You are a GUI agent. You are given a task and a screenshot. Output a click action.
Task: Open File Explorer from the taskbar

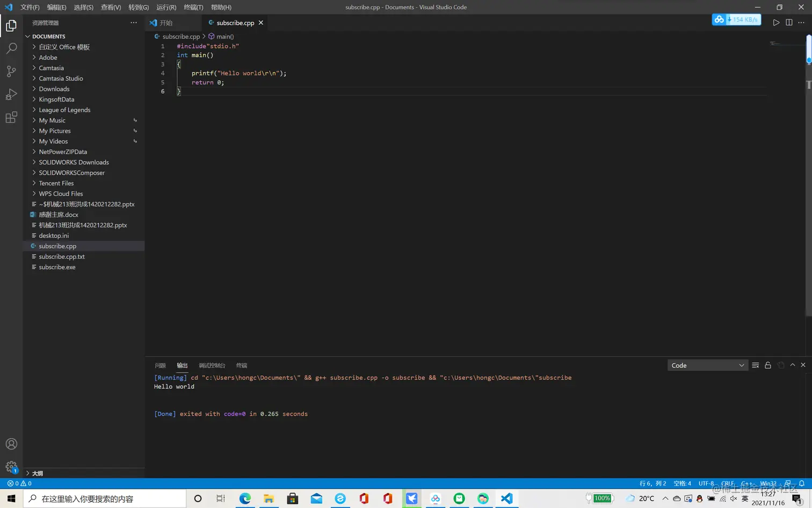pos(269,498)
